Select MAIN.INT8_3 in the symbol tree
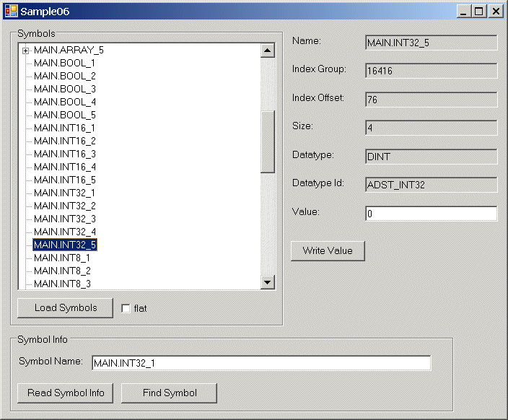 (62, 284)
